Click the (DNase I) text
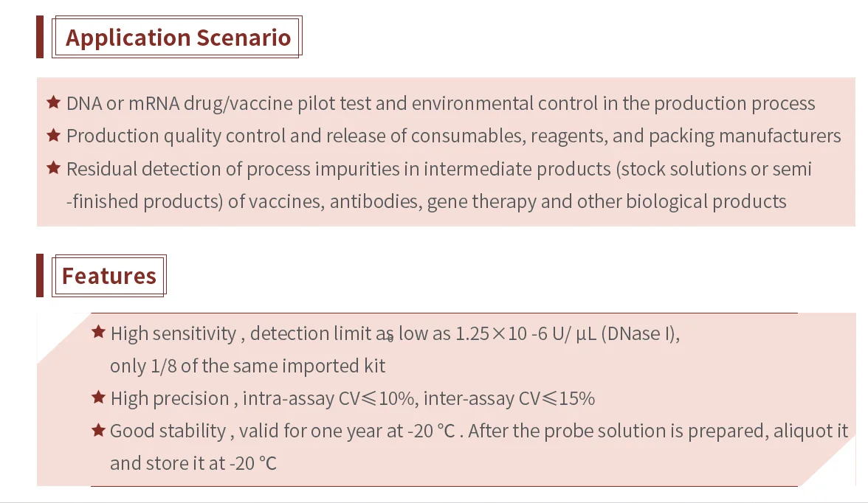Viewport: 868px width, 503px height. 640,333
